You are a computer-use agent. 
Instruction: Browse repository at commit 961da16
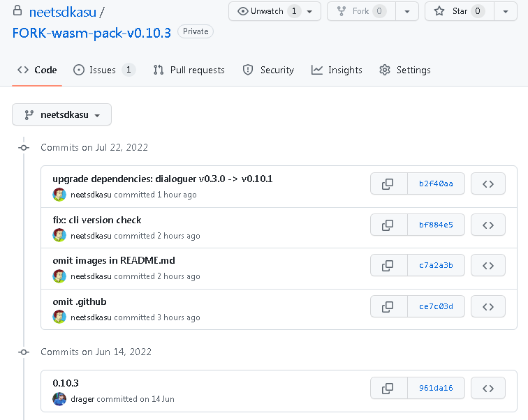pos(488,388)
